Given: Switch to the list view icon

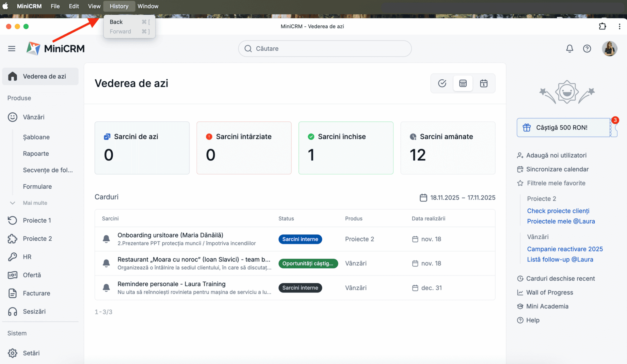Looking at the screenshot, I should [463, 84].
